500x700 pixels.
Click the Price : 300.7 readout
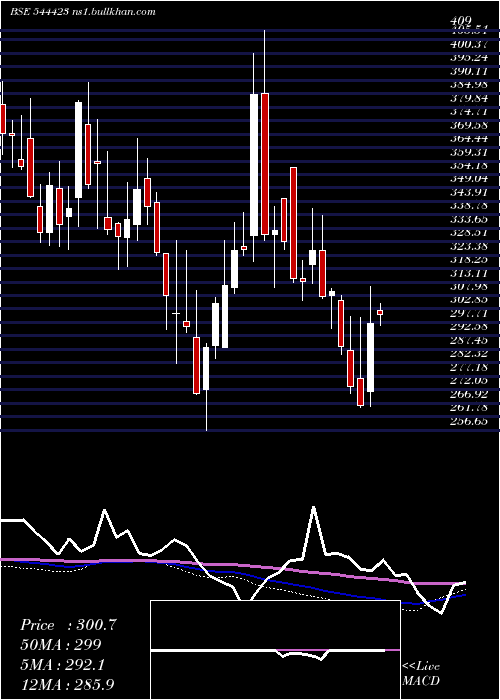(68, 625)
